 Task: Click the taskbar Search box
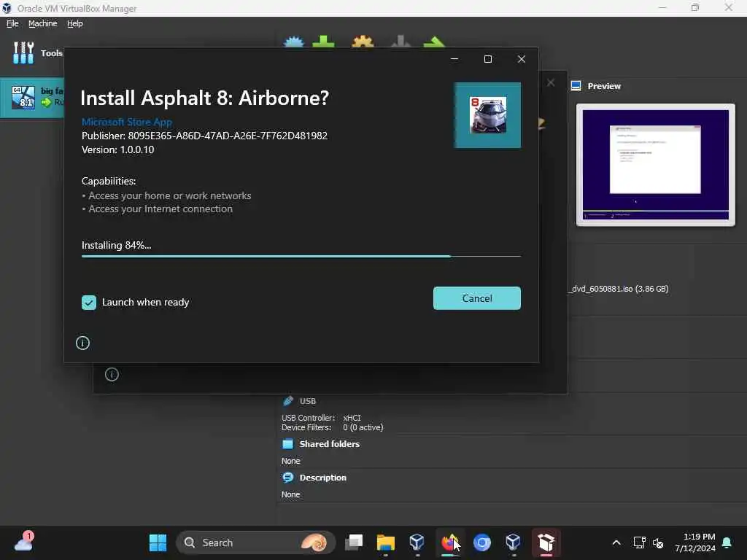click(256, 542)
